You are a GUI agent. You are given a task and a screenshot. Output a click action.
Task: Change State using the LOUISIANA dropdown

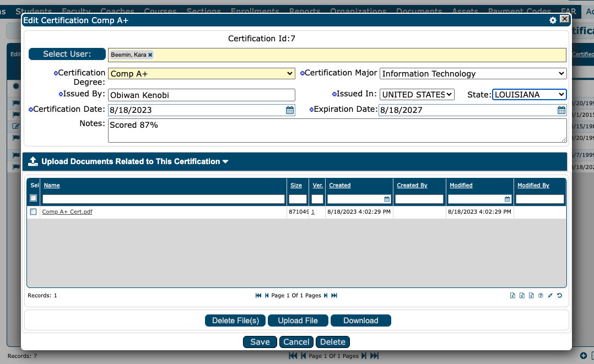561,94
